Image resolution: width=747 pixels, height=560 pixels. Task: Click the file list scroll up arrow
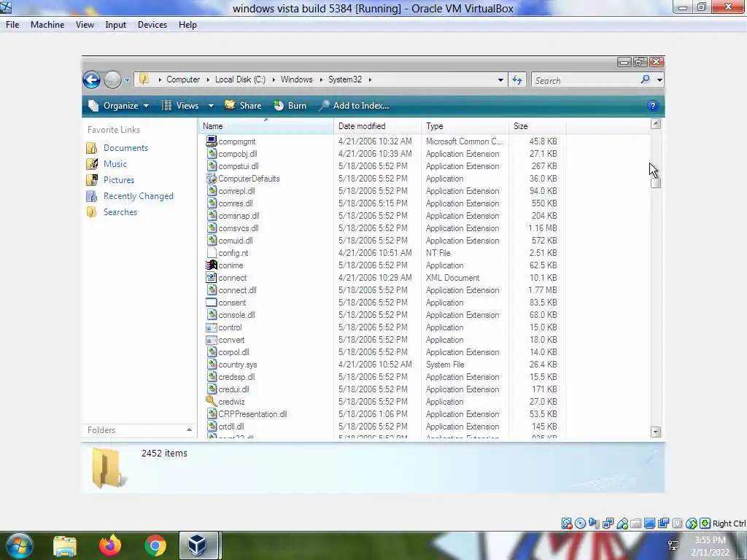coord(656,124)
